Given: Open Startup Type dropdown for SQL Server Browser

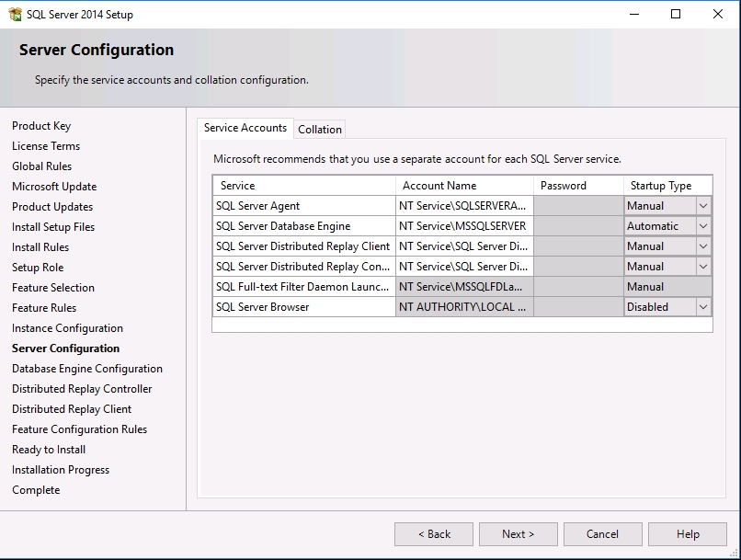Looking at the screenshot, I should [x=703, y=307].
